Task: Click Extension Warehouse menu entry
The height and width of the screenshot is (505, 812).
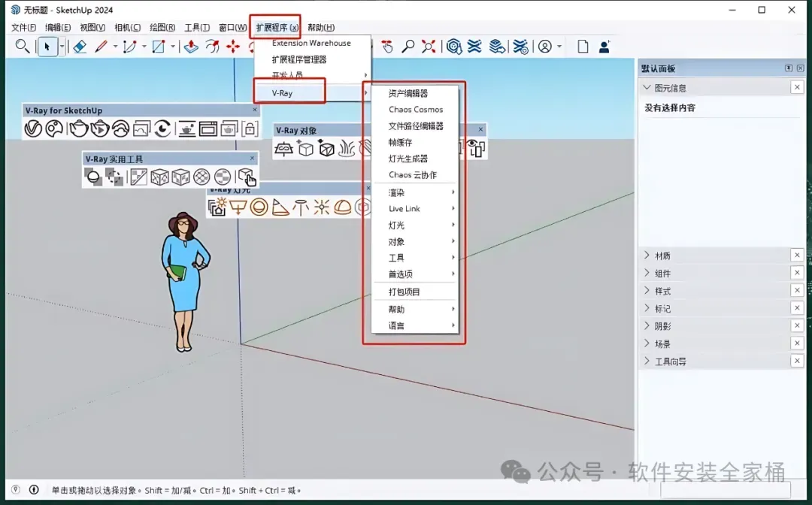Action: pyautogui.click(x=311, y=43)
